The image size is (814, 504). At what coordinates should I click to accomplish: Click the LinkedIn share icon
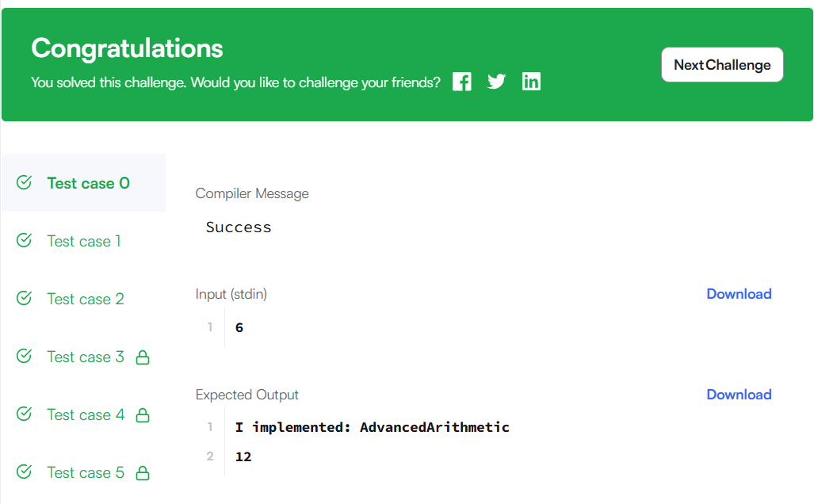(531, 82)
